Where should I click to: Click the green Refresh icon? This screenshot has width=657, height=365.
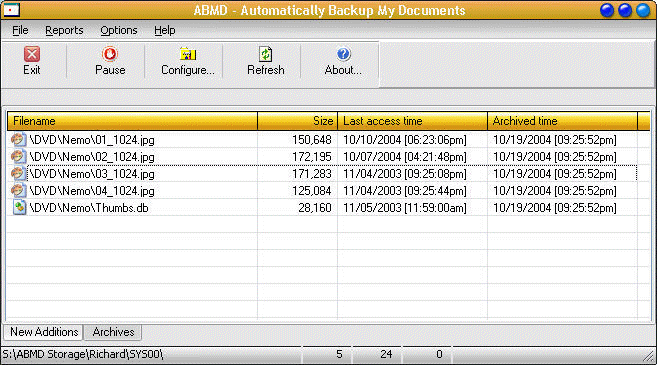pyautogui.click(x=266, y=54)
